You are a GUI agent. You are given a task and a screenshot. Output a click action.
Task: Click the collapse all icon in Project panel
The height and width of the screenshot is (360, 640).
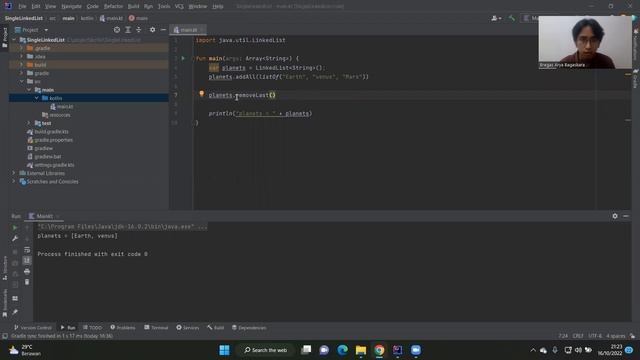pyautogui.click(x=139, y=30)
